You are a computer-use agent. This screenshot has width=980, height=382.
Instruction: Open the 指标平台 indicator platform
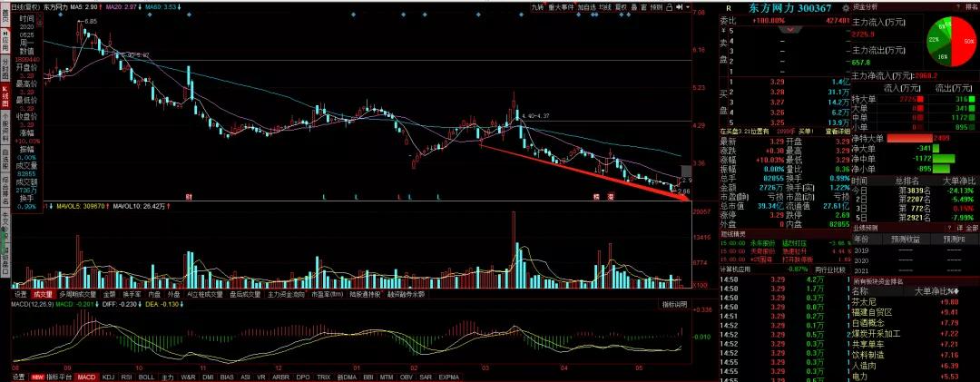[57, 377]
